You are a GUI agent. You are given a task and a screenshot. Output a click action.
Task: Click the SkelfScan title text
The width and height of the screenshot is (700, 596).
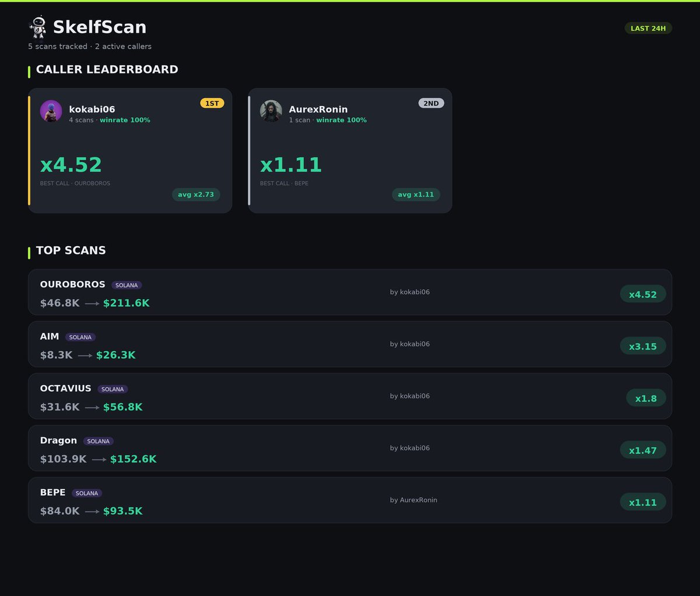tap(100, 27)
